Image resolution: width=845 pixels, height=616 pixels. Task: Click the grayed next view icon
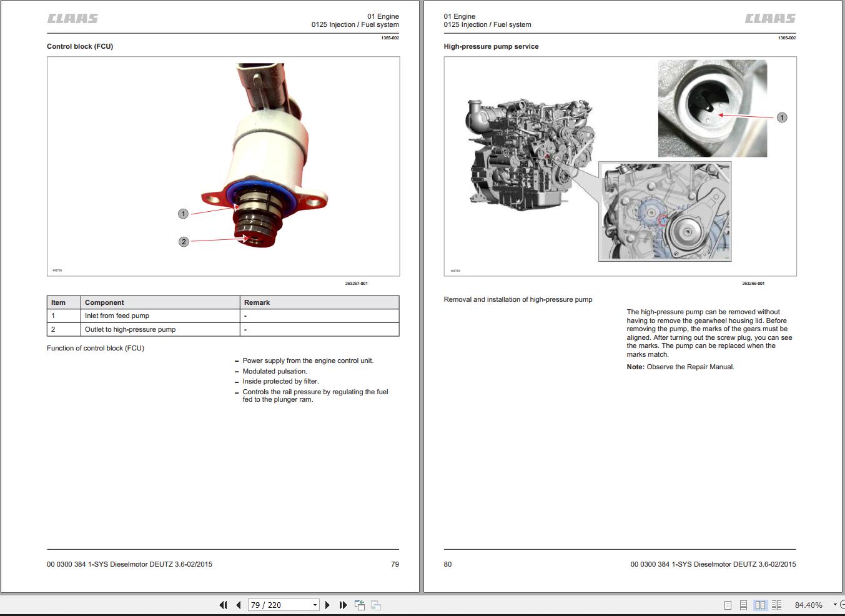pyautogui.click(x=376, y=605)
